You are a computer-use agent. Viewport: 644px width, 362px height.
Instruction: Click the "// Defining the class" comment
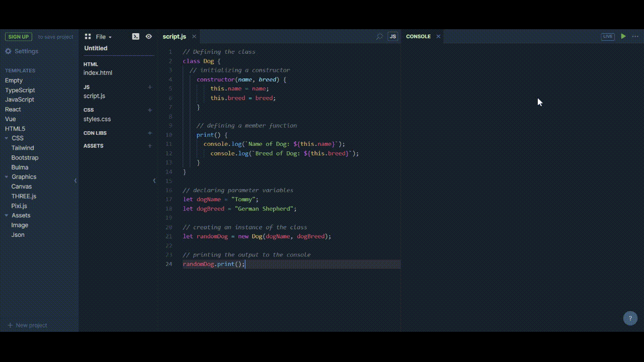(x=219, y=52)
